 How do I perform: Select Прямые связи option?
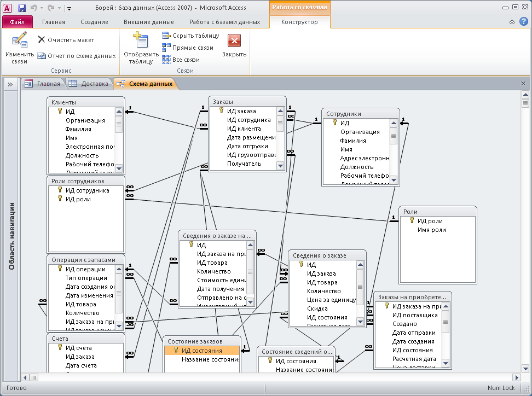coord(188,48)
